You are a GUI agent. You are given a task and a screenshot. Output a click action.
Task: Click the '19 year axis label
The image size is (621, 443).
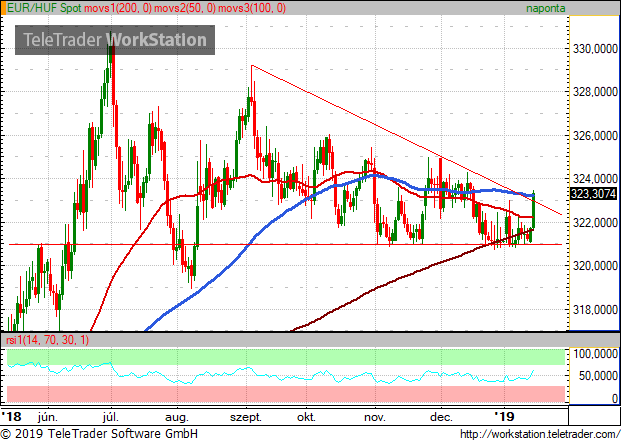coord(504,417)
